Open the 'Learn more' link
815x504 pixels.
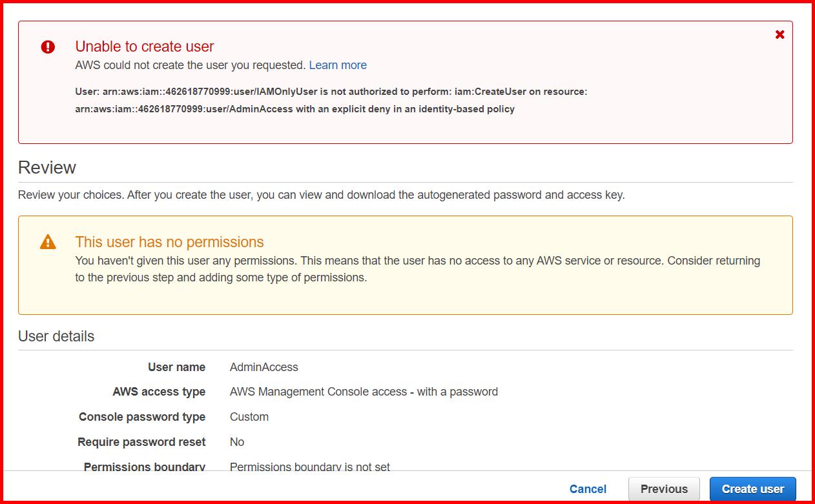pos(338,65)
